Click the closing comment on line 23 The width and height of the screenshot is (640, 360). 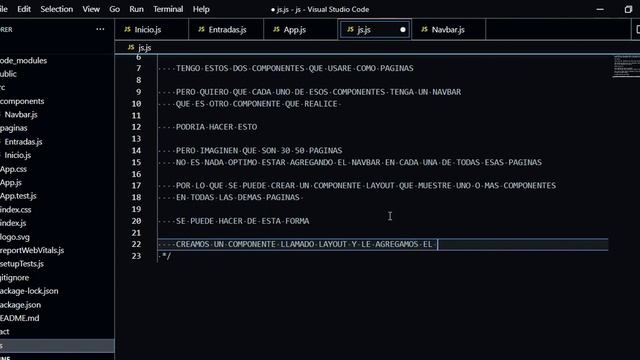pos(166,256)
